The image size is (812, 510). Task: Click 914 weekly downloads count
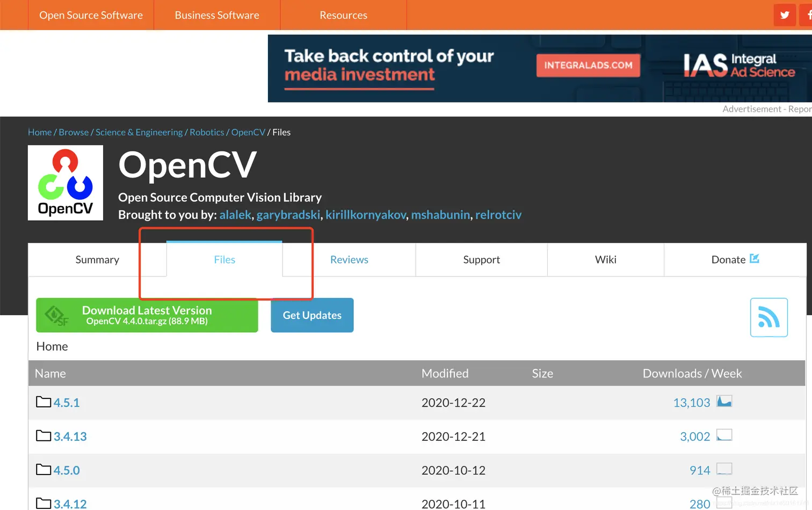point(700,470)
